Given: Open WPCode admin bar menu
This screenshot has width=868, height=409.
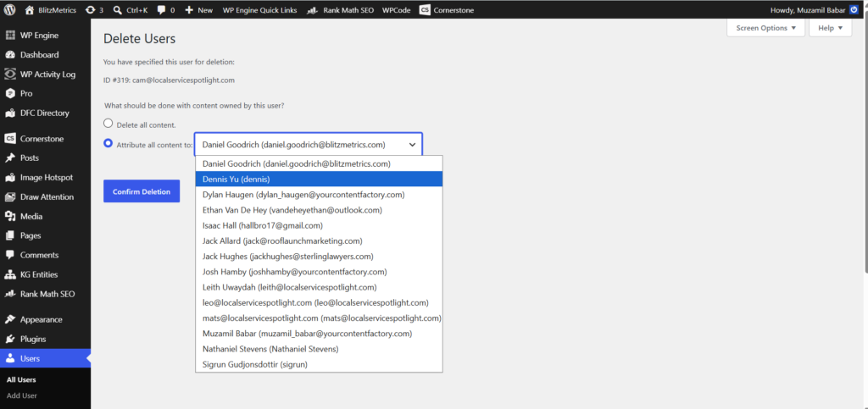Looking at the screenshot, I should 397,10.
